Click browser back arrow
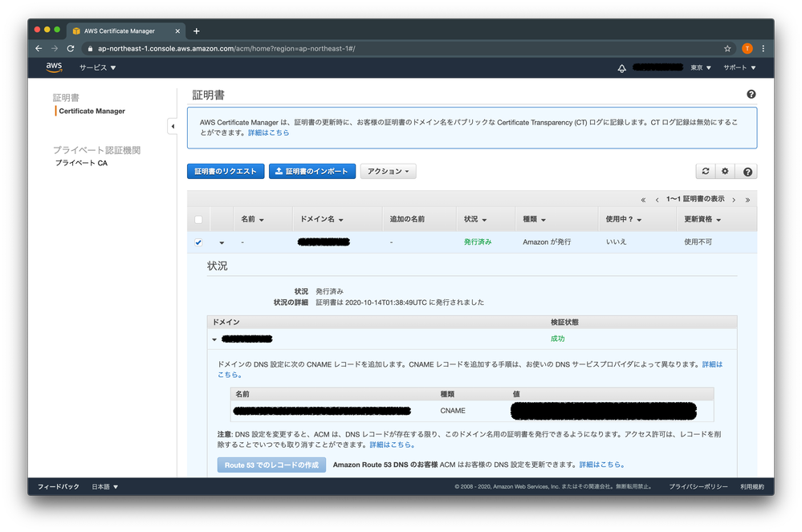802x532 pixels. (x=39, y=49)
